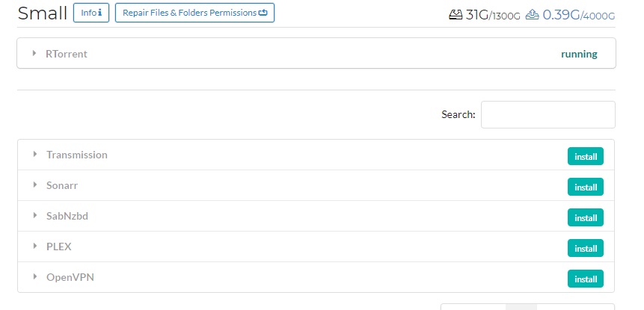This screenshot has height=310, width=644.
Task: Focus the Search input field
Action: pyautogui.click(x=548, y=114)
